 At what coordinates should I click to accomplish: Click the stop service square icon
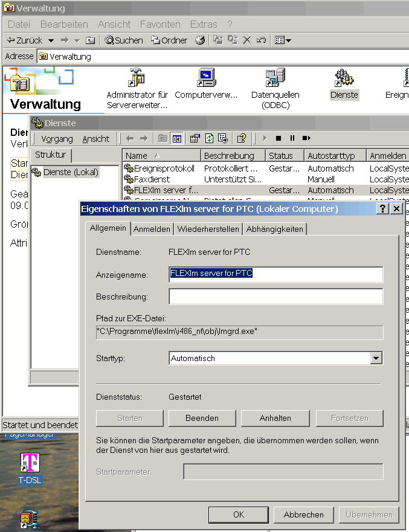(x=279, y=138)
